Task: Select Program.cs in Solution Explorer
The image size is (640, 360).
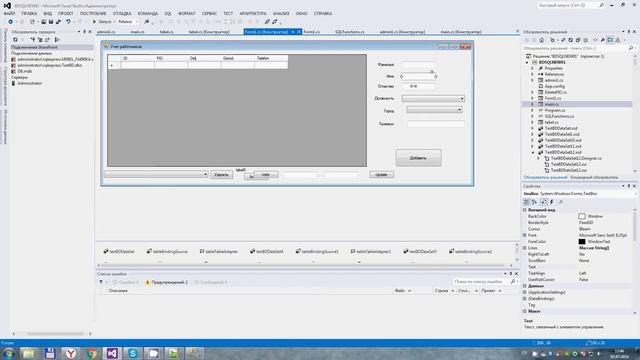Action: (x=555, y=110)
